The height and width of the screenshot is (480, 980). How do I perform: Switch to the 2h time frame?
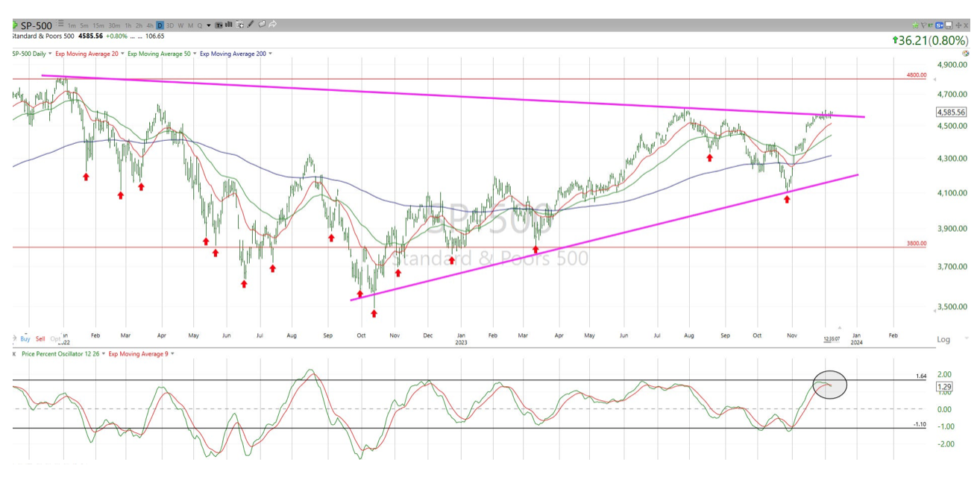(139, 25)
